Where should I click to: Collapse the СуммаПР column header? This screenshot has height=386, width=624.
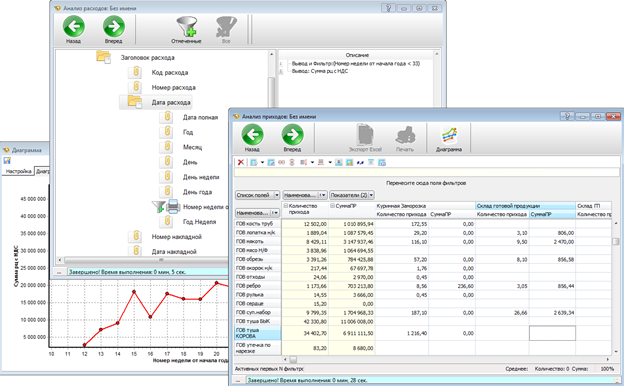pos(332,206)
